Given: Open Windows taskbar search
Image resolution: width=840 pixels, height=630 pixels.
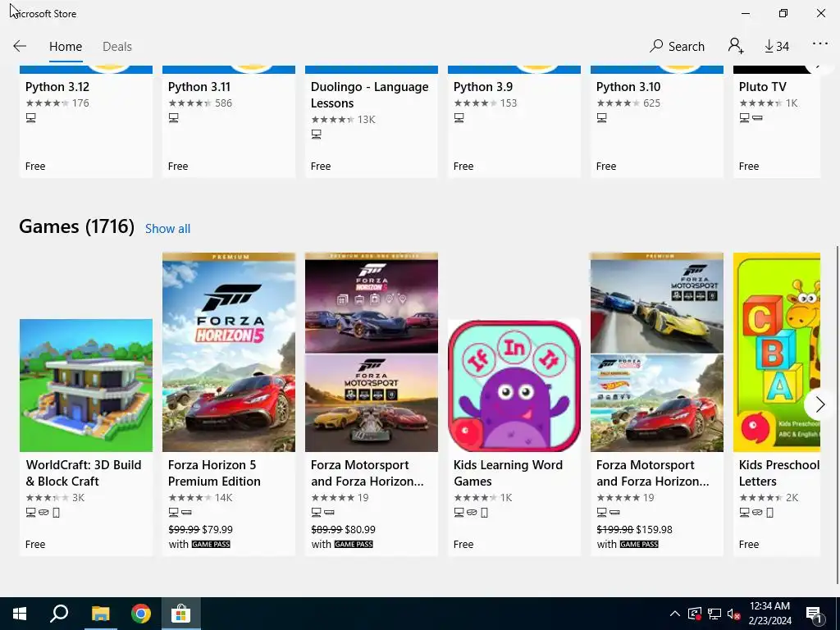Looking at the screenshot, I should click(59, 614).
